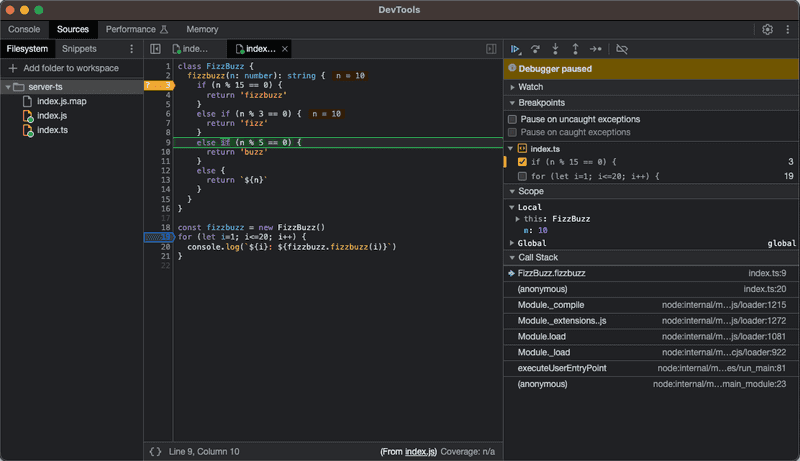800x461 pixels.
Task: Toggle the navigator sidebar icon
Action: click(155, 49)
